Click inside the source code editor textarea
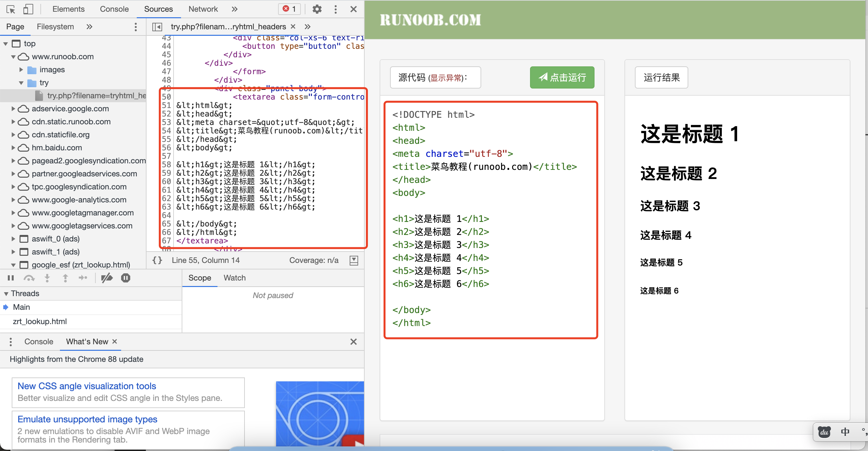This screenshot has height=451, width=868. 490,219
